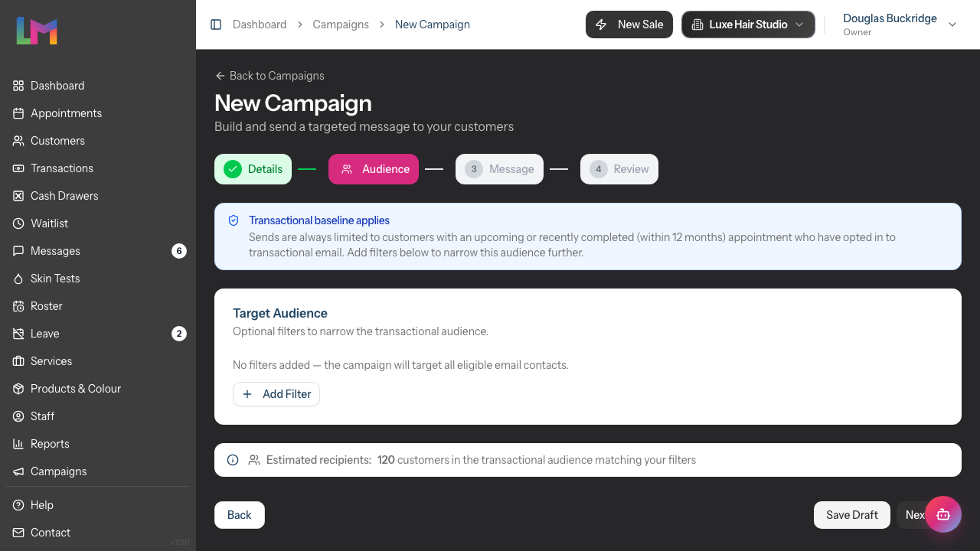This screenshot has width=980, height=551.
Task: Jump to the Review step
Action: pyautogui.click(x=619, y=169)
